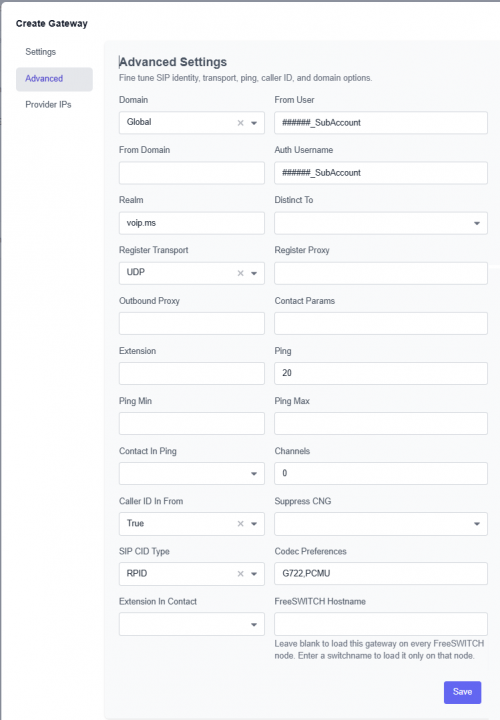
Task: Select the Codec Preferences input field
Action: pos(381,574)
